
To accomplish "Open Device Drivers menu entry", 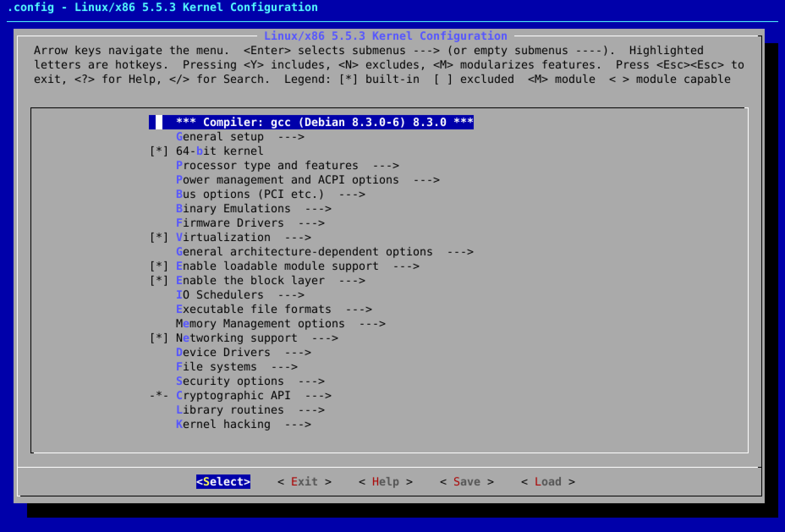I will point(243,352).
